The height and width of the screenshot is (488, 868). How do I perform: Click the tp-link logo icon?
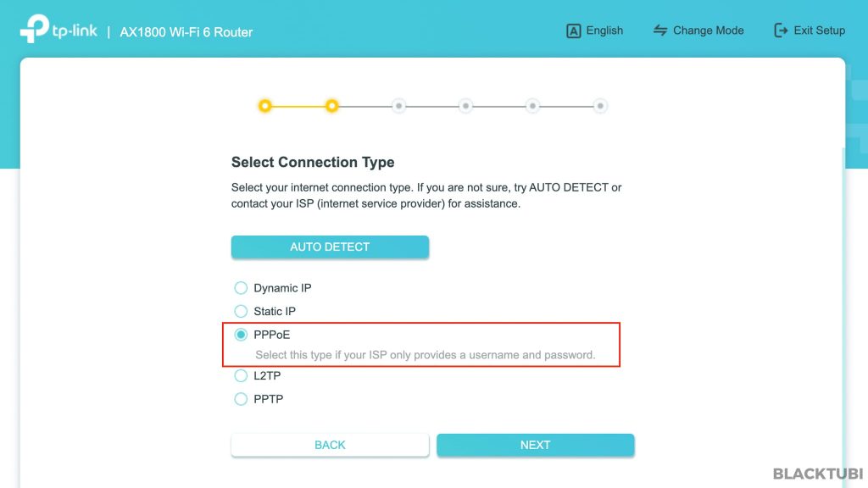pos(34,29)
